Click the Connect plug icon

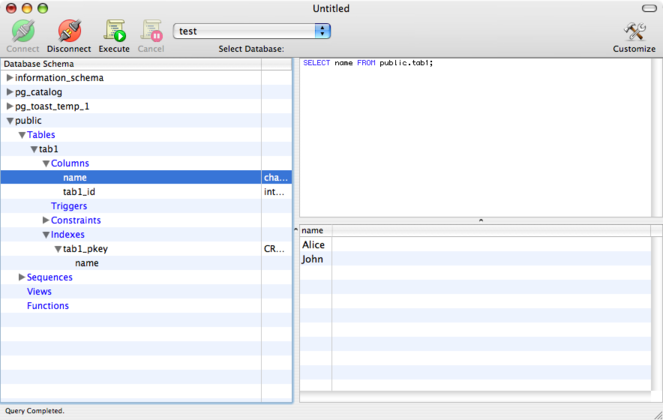click(x=22, y=31)
